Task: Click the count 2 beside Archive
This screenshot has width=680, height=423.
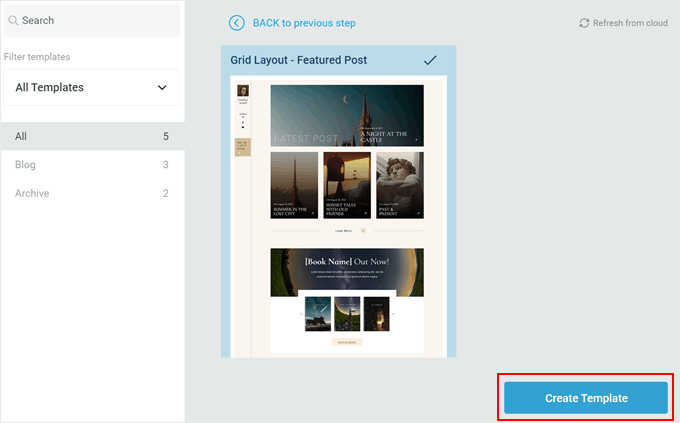Action: pos(166,193)
